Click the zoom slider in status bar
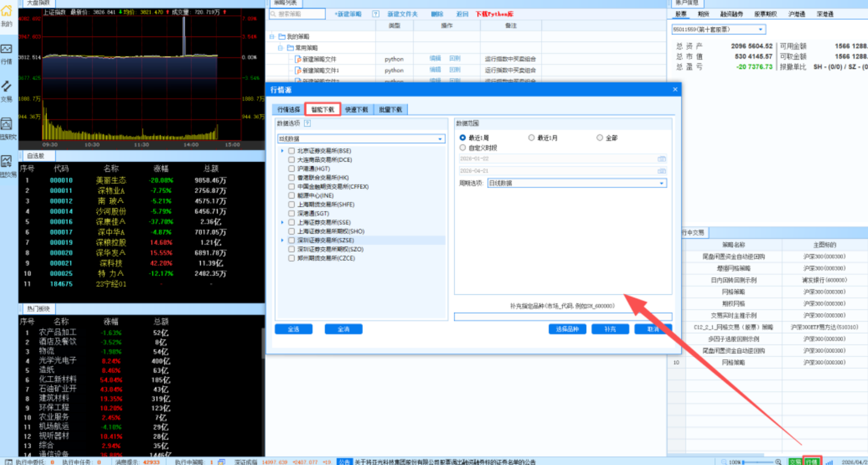This screenshot has width=868, height=465. (756, 462)
